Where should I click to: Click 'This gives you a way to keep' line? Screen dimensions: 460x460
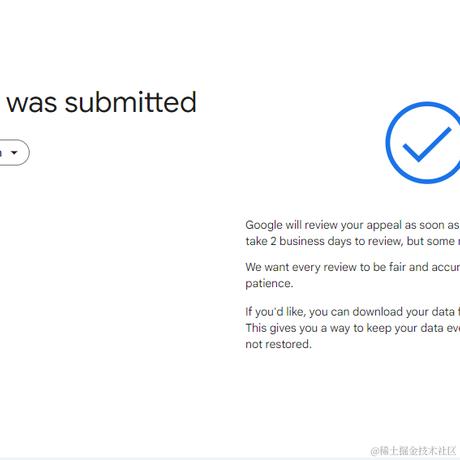click(x=352, y=328)
